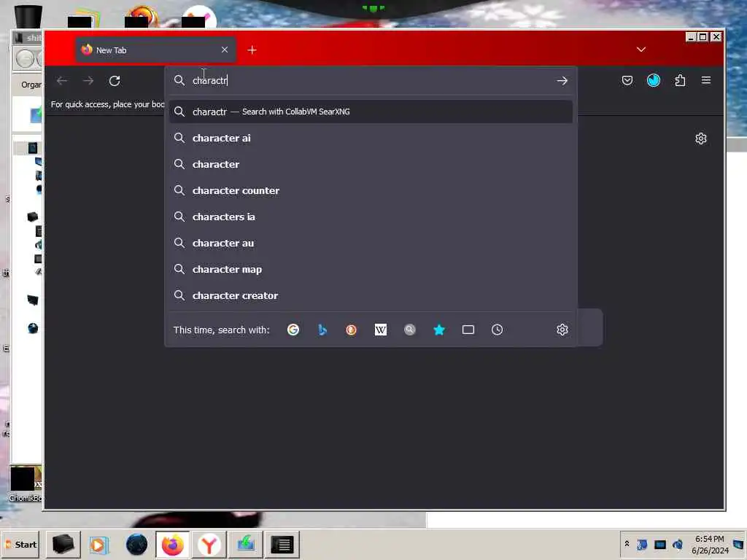The width and height of the screenshot is (747, 560).
Task: Open media player taskbar icon
Action: pos(99,544)
